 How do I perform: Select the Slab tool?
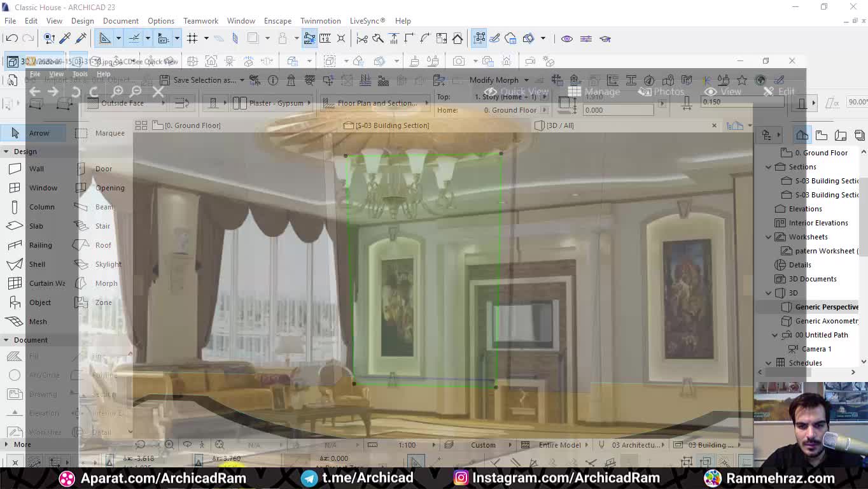coord(36,226)
